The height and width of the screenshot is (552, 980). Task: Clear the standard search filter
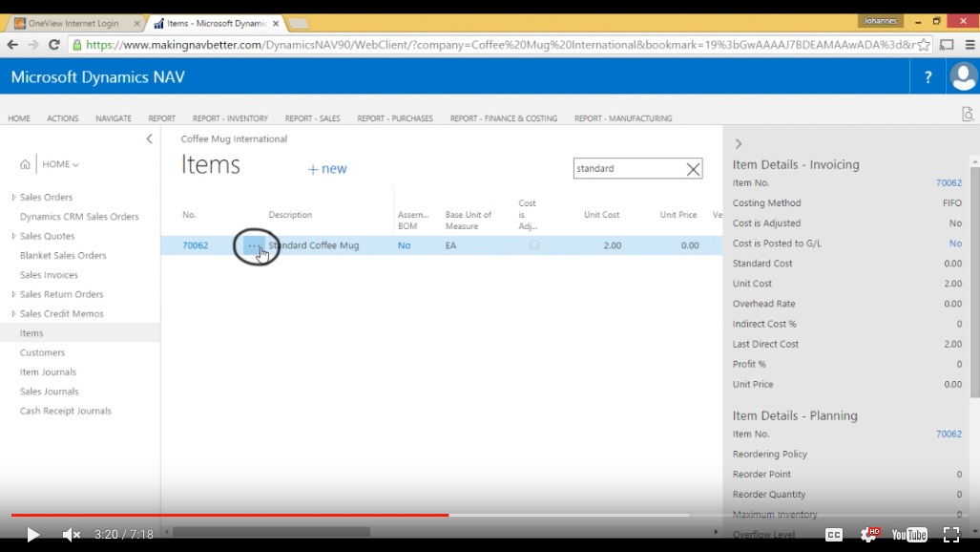[x=693, y=169]
